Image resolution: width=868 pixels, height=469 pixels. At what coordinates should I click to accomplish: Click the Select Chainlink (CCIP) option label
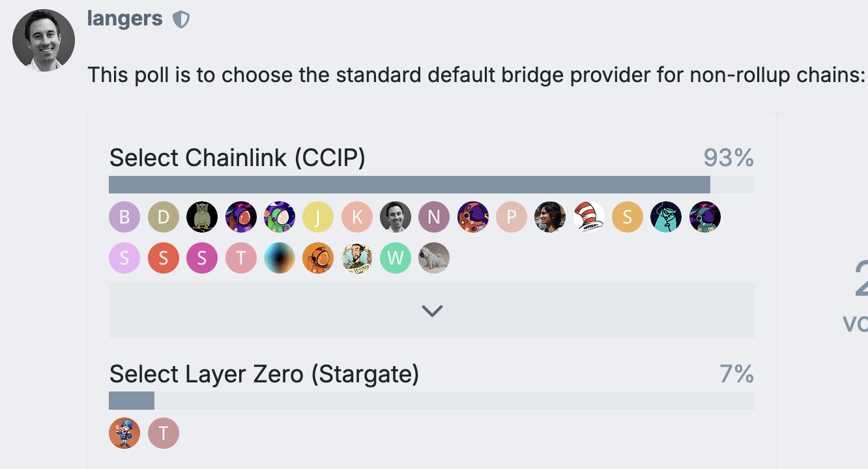tap(237, 158)
